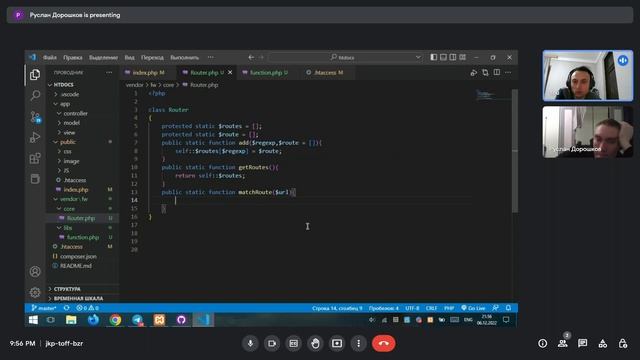Toggle captions in meeting controls
Screen dimensions: 640x360
point(293,344)
